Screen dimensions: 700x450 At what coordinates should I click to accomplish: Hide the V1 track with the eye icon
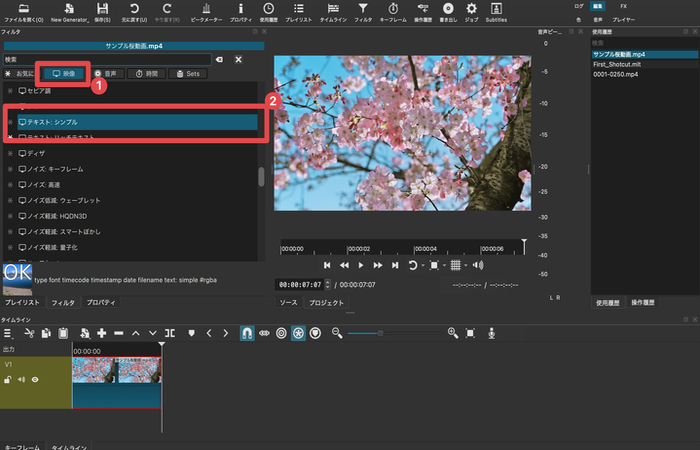pyautogui.click(x=35, y=380)
